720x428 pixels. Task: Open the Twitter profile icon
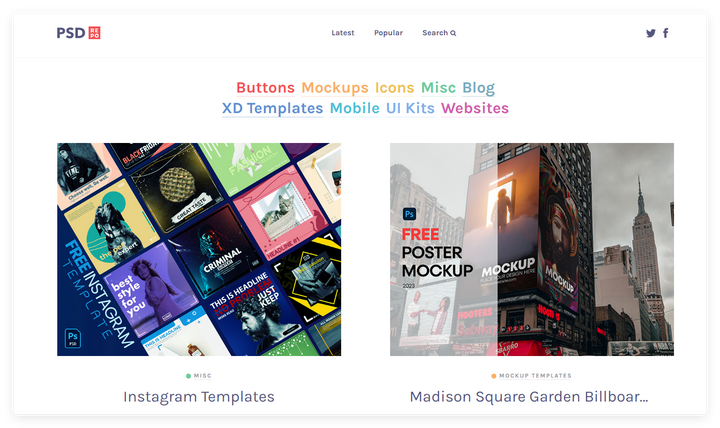coord(651,33)
